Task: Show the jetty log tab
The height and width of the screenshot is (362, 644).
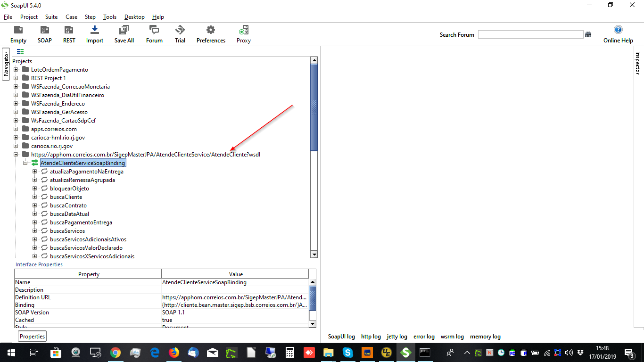Action: tap(397, 337)
